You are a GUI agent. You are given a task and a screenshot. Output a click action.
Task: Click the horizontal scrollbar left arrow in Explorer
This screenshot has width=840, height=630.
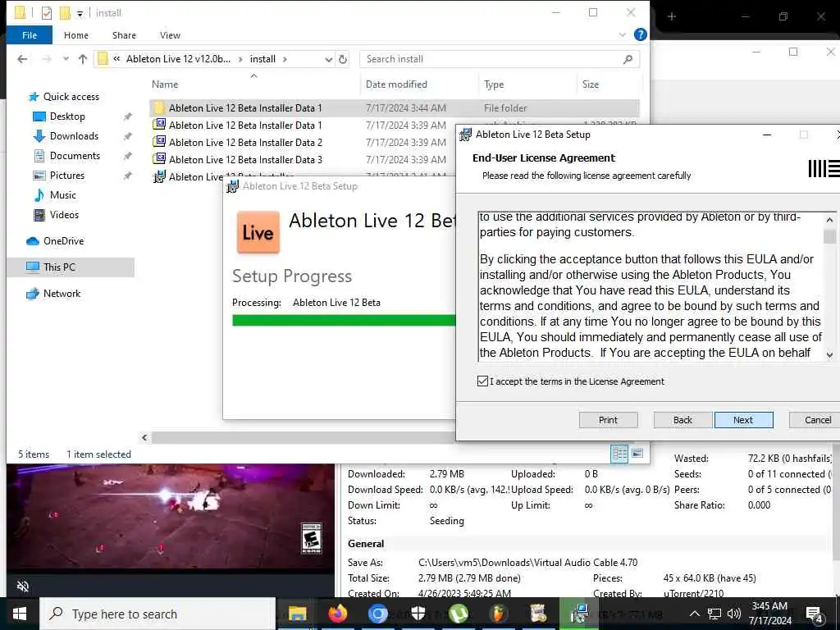coord(144,438)
